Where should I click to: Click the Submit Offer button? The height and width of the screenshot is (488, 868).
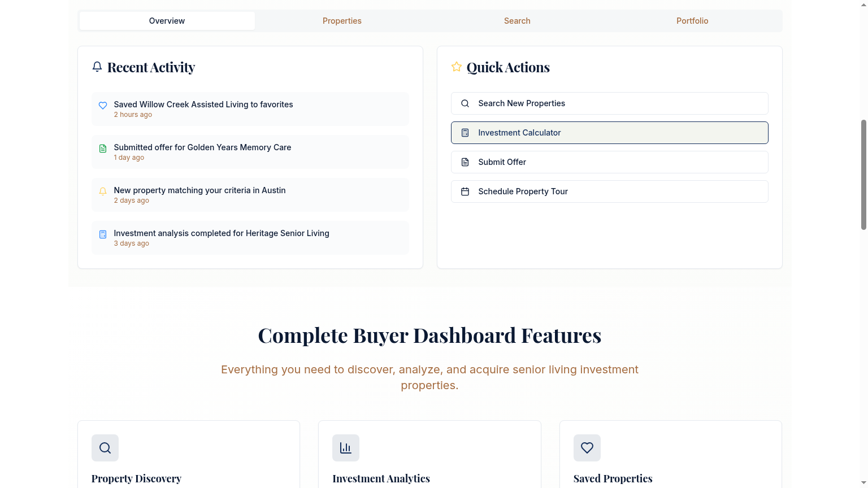click(x=610, y=162)
